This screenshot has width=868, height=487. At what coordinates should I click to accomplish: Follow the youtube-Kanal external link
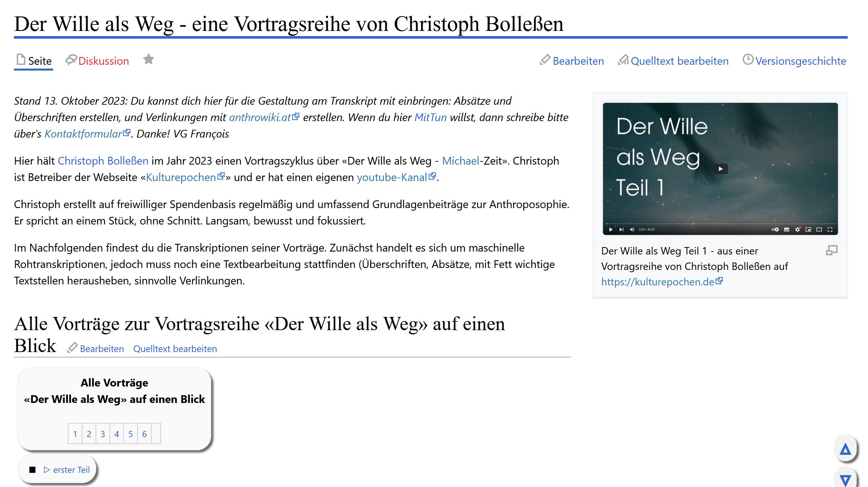click(392, 177)
